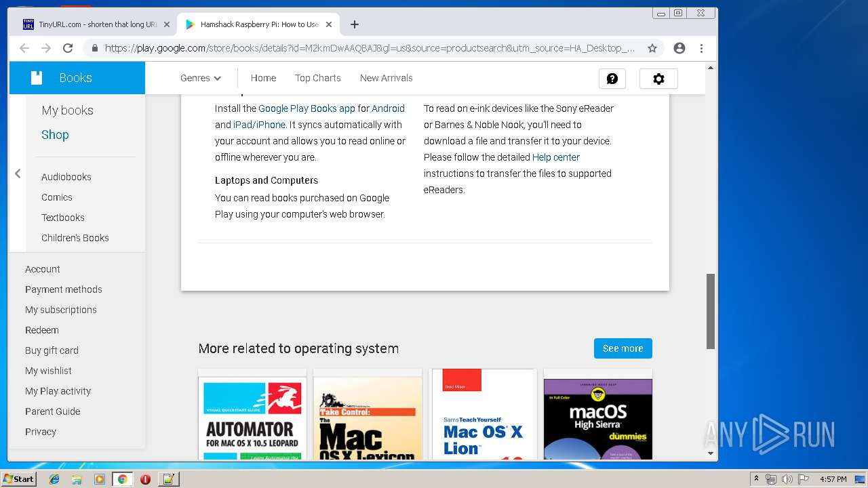This screenshot has height=488, width=868.
Task: Open Top Charts
Action: pos(318,78)
